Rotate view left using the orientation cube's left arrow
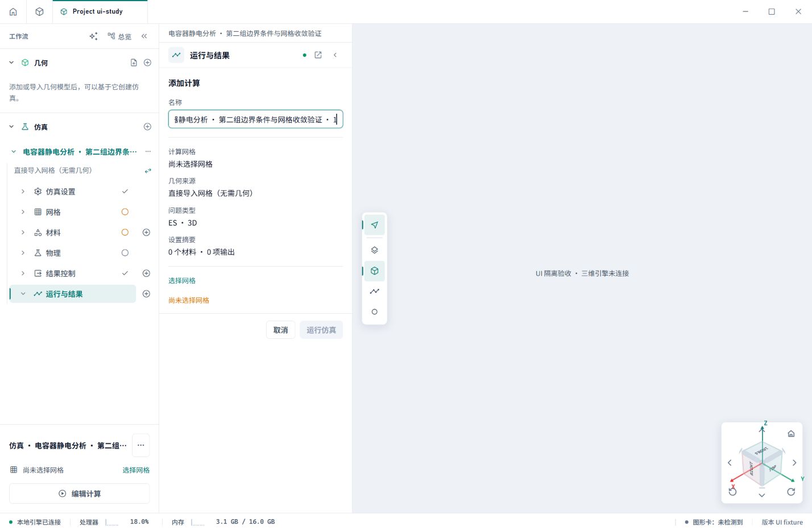 tap(730, 463)
